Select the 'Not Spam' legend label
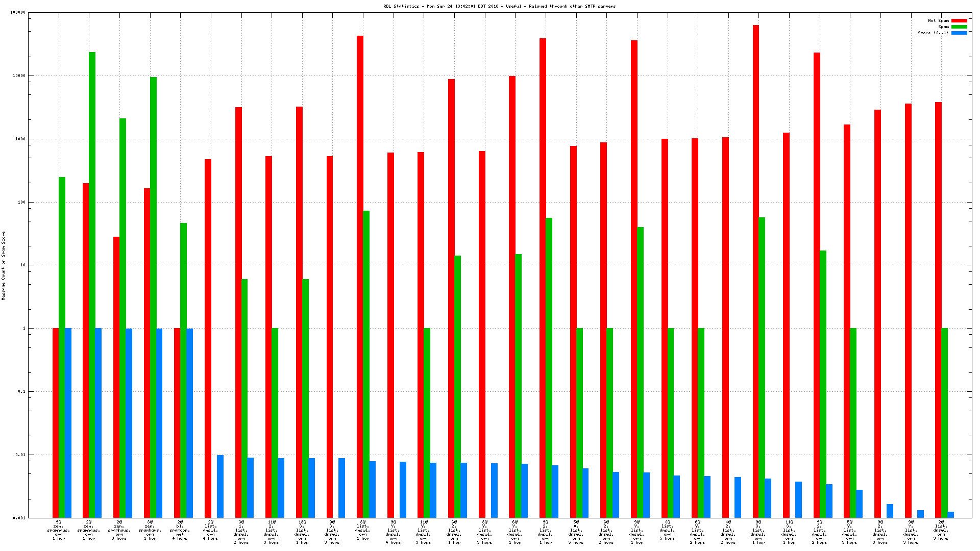The image size is (980, 551). (938, 21)
